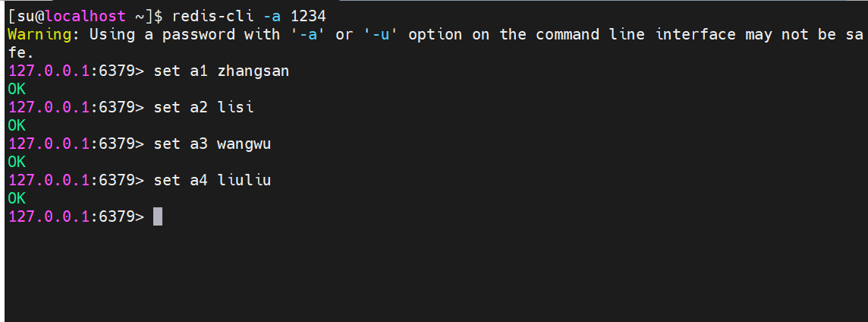Click the value zhangsan
Viewport: 868px width, 322px height.
pos(253,71)
